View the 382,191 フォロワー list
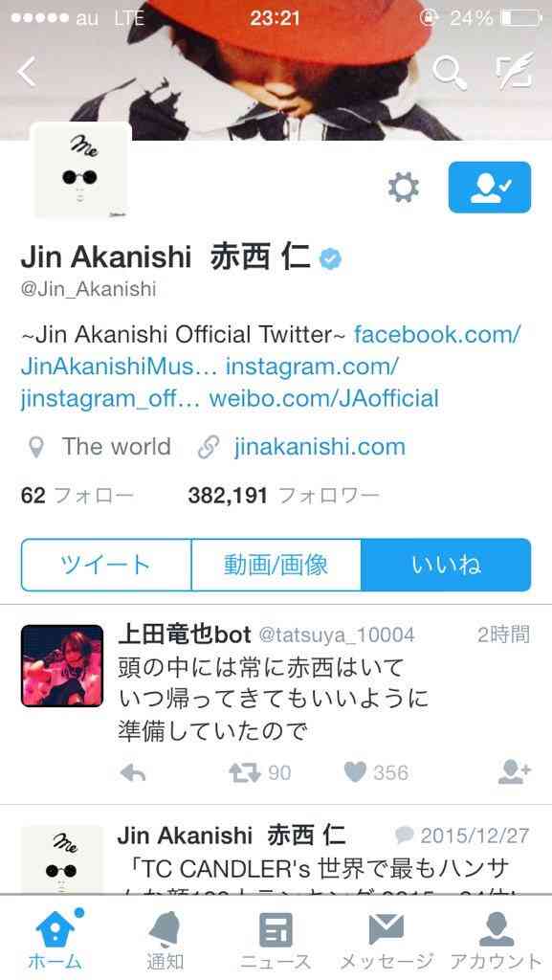The image size is (552, 980). tap(283, 497)
